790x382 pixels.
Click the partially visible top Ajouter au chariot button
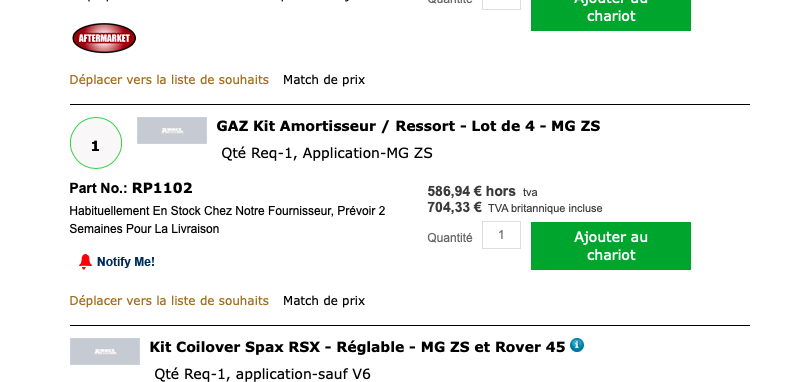[611, 15]
